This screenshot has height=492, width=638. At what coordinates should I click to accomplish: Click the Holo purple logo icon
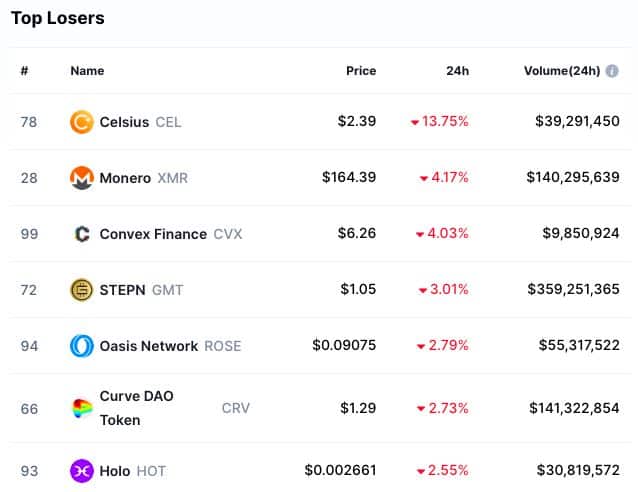tap(81, 471)
